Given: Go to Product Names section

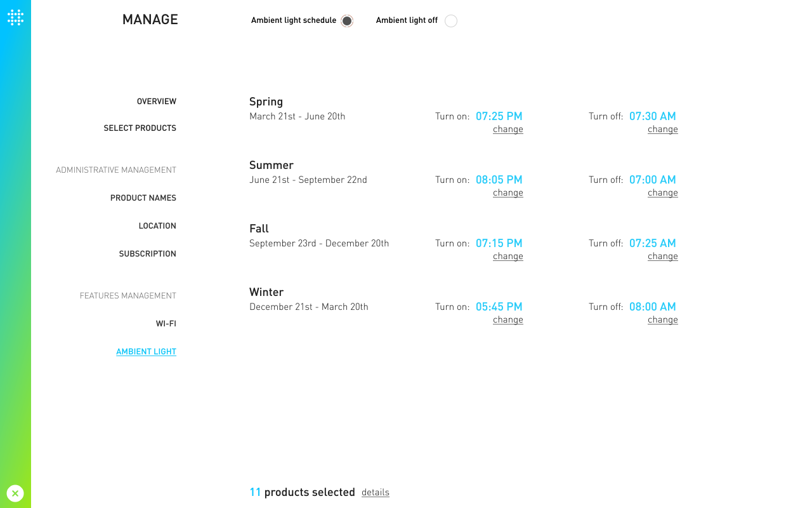Looking at the screenshot, I should coord(143,198).
